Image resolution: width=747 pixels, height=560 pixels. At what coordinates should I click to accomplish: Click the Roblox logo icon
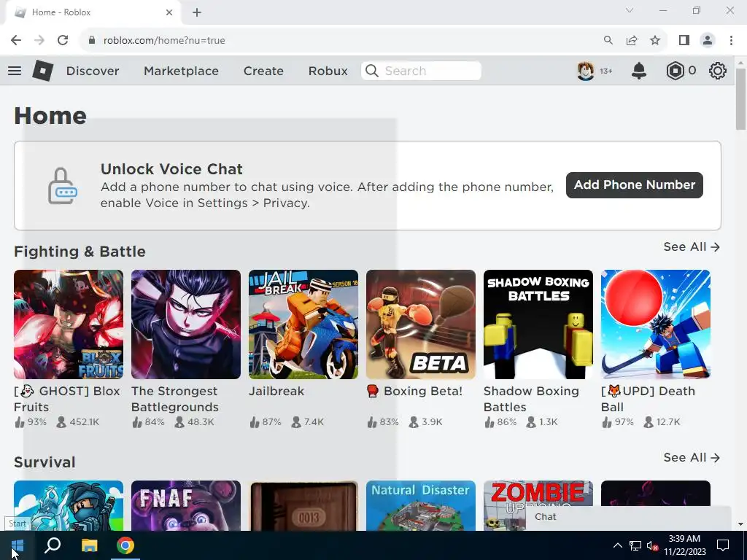tap(42, 71)
